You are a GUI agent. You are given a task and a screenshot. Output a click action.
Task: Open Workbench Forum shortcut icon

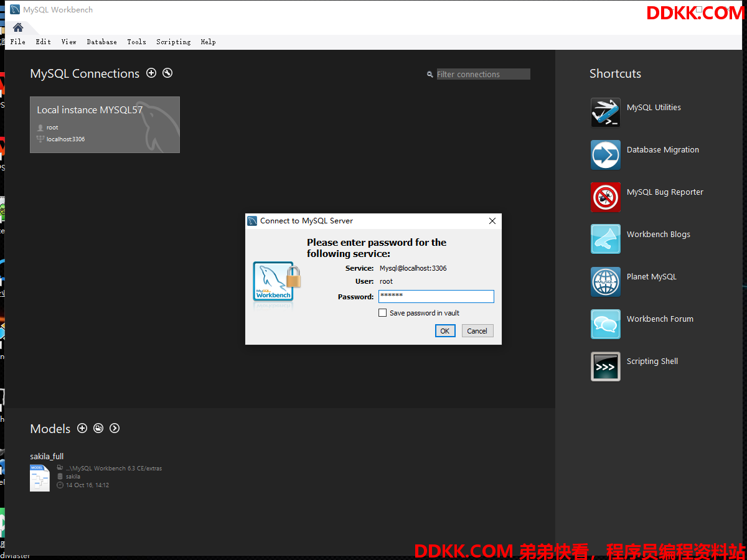pos(606,324)
